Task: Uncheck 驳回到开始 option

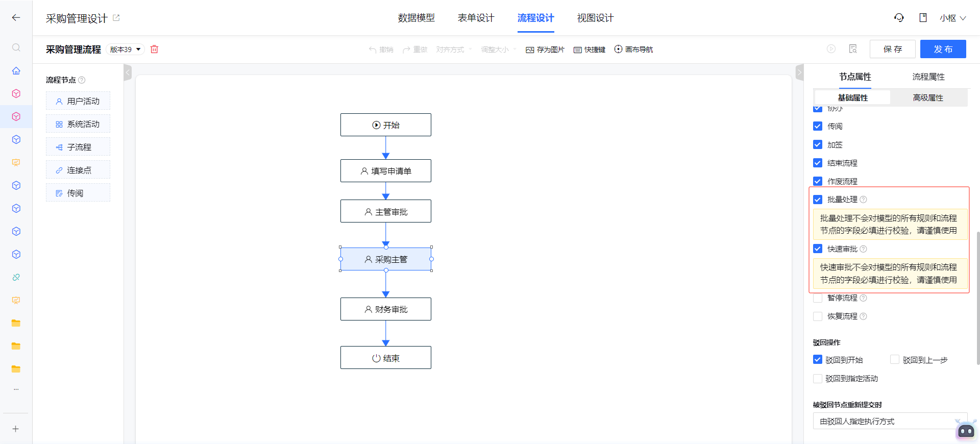Action: [818, 360]
